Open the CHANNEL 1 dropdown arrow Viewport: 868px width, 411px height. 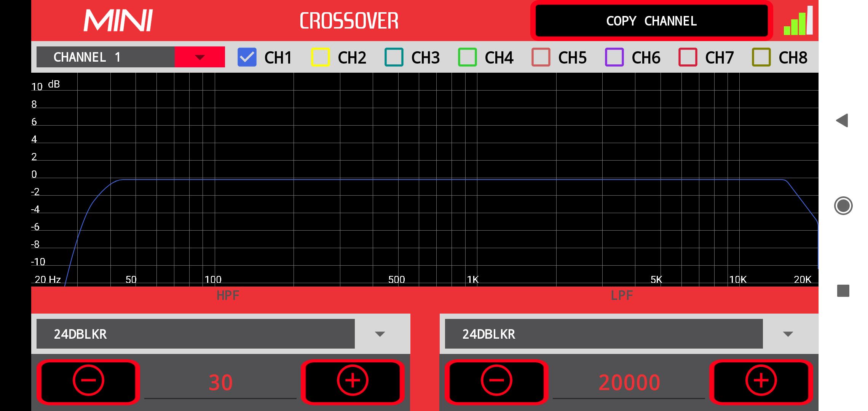pyautogui.click(x=200, y=57)
